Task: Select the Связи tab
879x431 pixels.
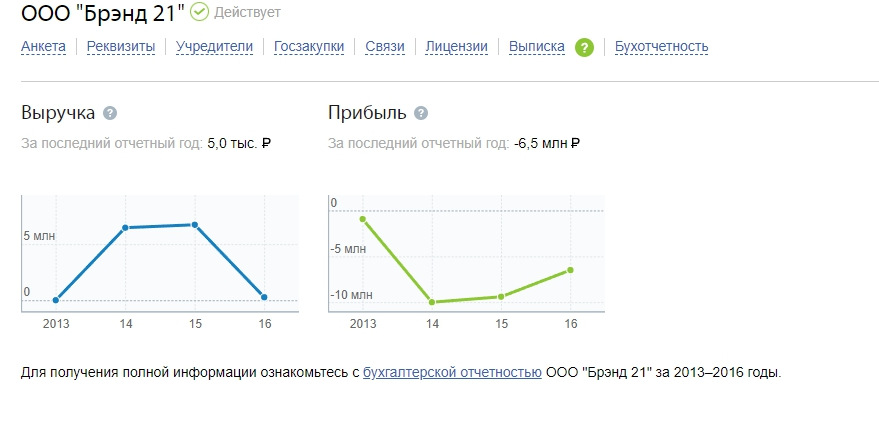Action: click(385, 47)
